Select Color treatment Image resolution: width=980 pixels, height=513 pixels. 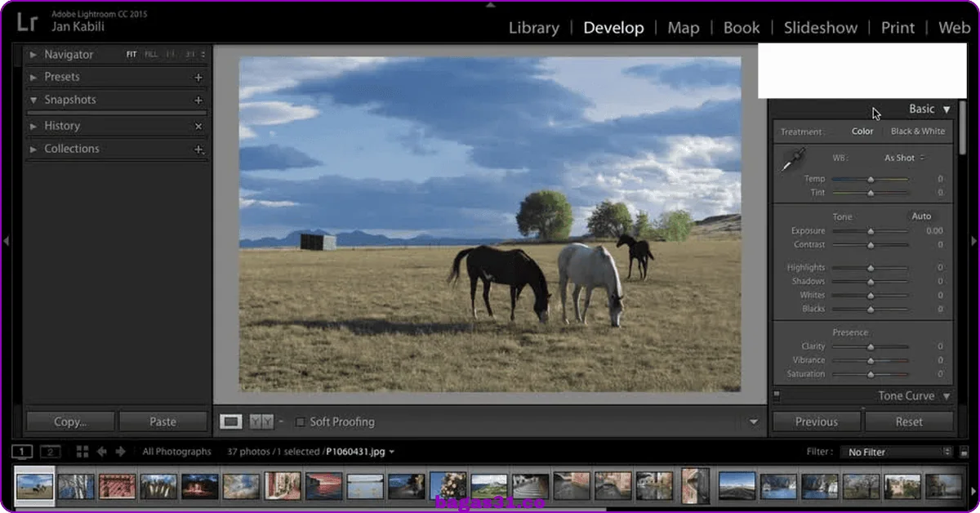point(862,132)
